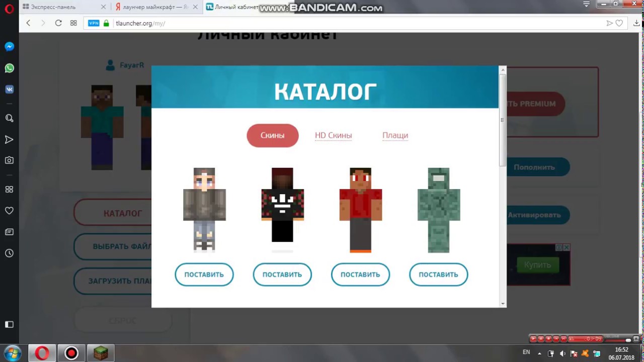644x362 pixels.
Task: Select the Плащи catalog tab
Action: 395,135
